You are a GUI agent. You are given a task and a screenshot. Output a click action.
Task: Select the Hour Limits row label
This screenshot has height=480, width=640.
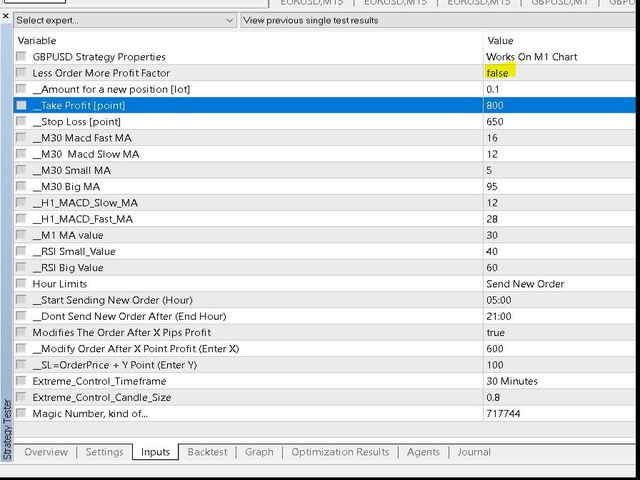pyautogui.click(x=60, y=284)
